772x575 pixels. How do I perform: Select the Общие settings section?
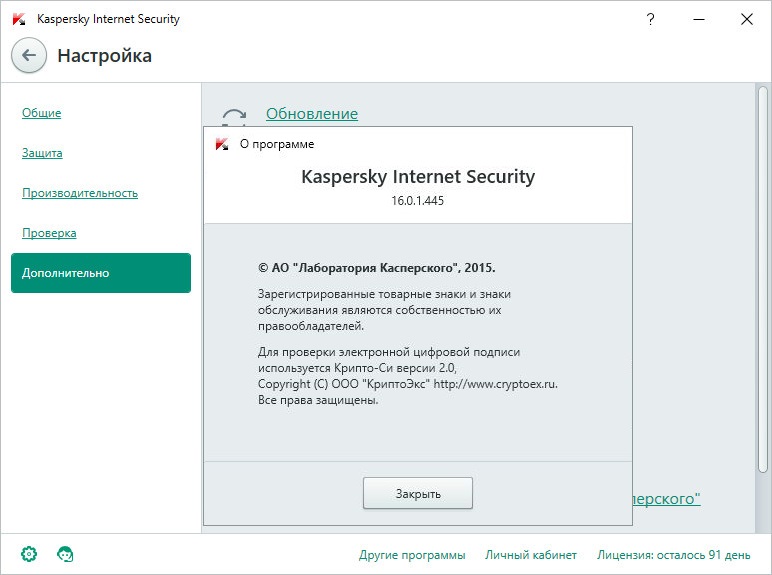41,113
